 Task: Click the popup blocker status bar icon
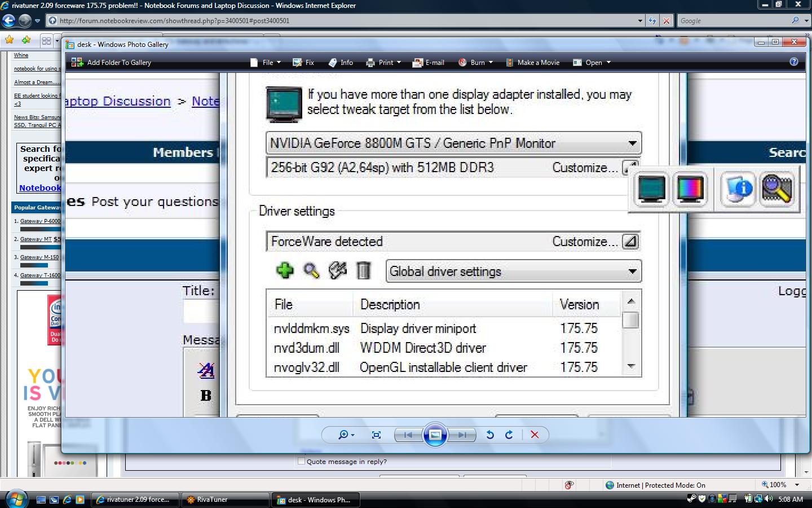click(569, 485)
